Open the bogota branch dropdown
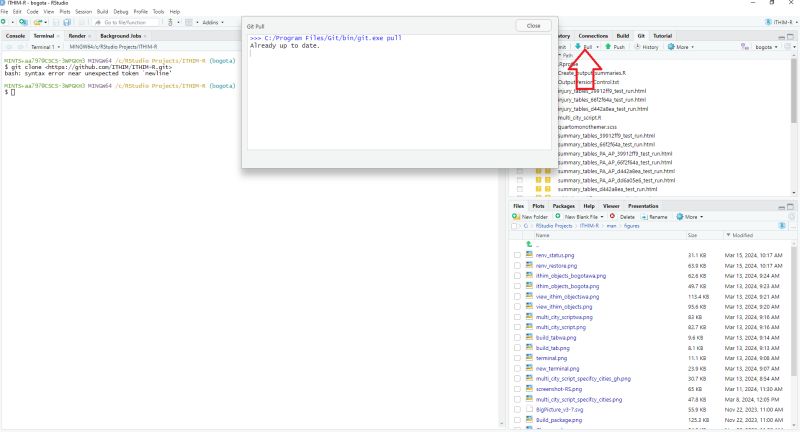 (766, 47)
